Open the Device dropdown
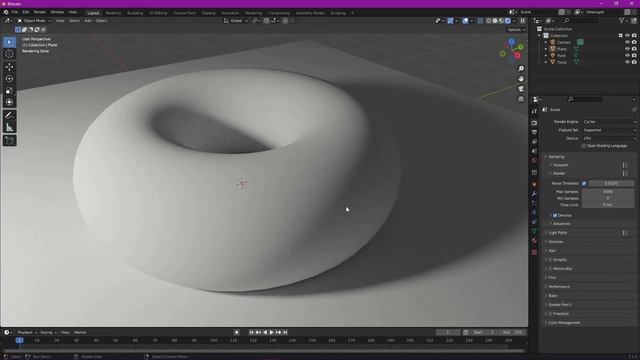This screenshot has width=640, height=360. (x=609, y=138)
